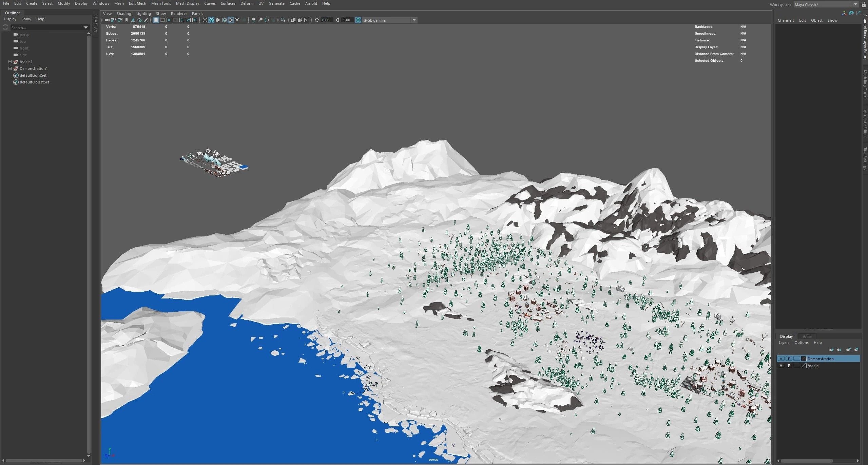Open the Mesh Tools menu
The width and height of the screenshot is (868, 465).
click(x=161, y=3)
